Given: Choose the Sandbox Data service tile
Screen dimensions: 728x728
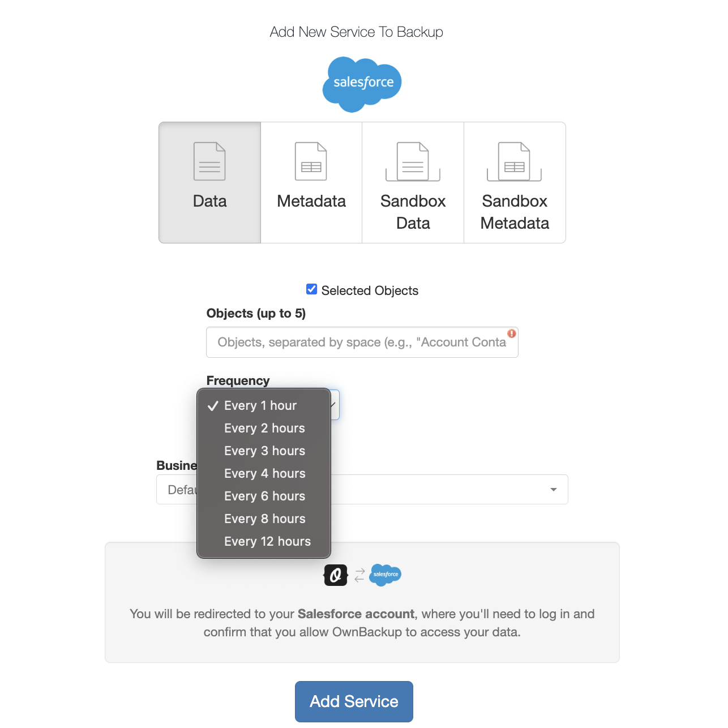Looking at the screenshot, I should tap(413, 182).
